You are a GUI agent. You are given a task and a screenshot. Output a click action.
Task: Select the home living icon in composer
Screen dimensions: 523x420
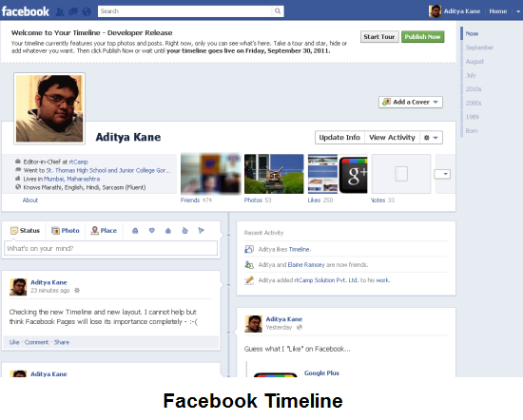(168, 231)
